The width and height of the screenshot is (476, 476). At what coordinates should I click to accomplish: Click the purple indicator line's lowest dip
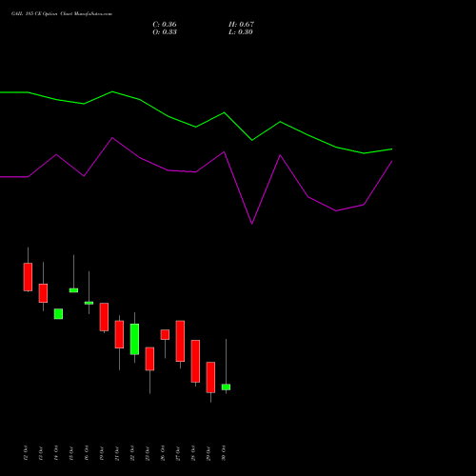[x=252, y=223]
